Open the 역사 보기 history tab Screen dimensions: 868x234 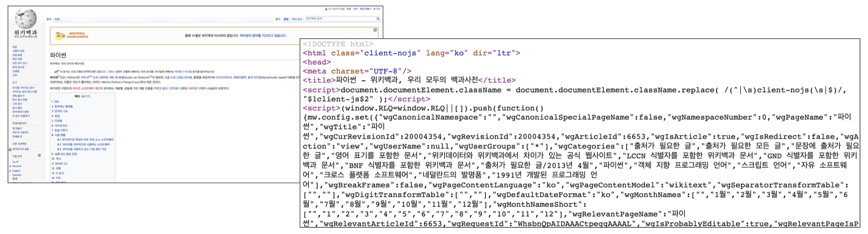pos(297,19)
